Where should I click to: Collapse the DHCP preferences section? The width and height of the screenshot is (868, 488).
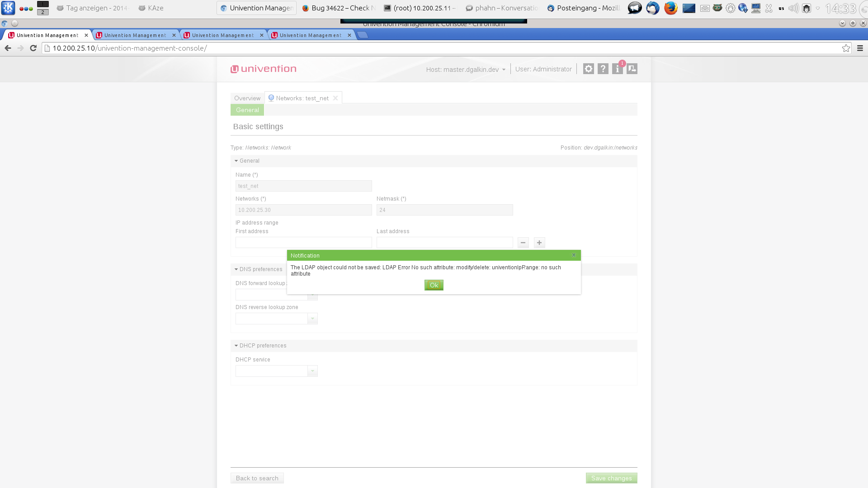(x=260, y=346)
